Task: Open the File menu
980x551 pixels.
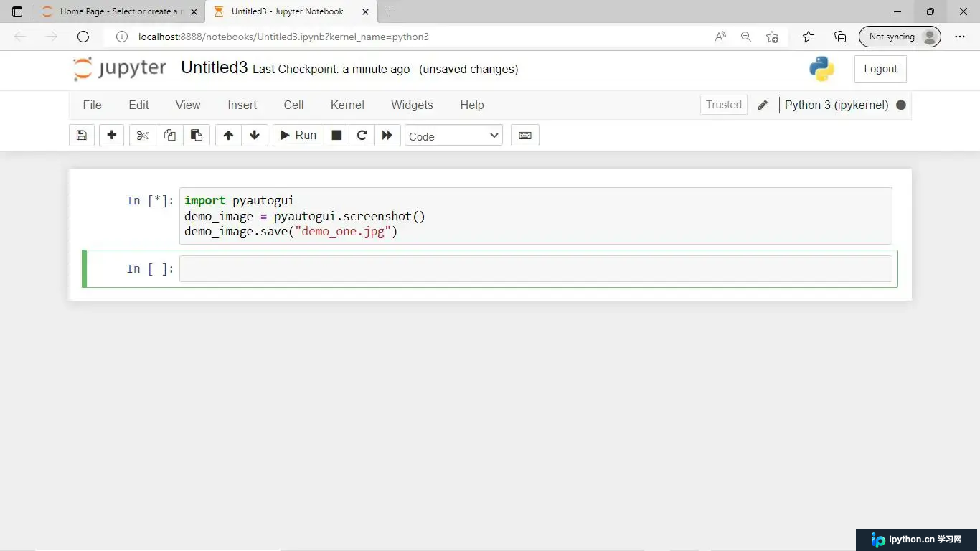Action: 93,105
